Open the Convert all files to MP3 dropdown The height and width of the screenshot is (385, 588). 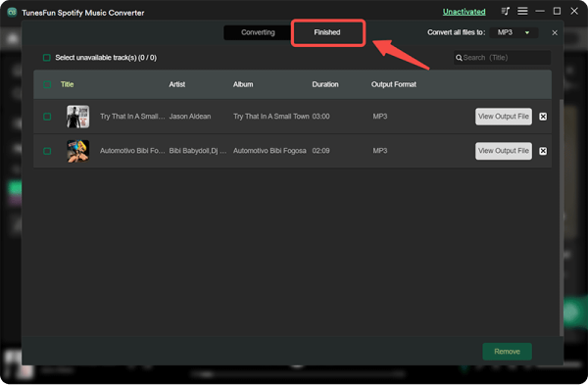click(514, 32)
